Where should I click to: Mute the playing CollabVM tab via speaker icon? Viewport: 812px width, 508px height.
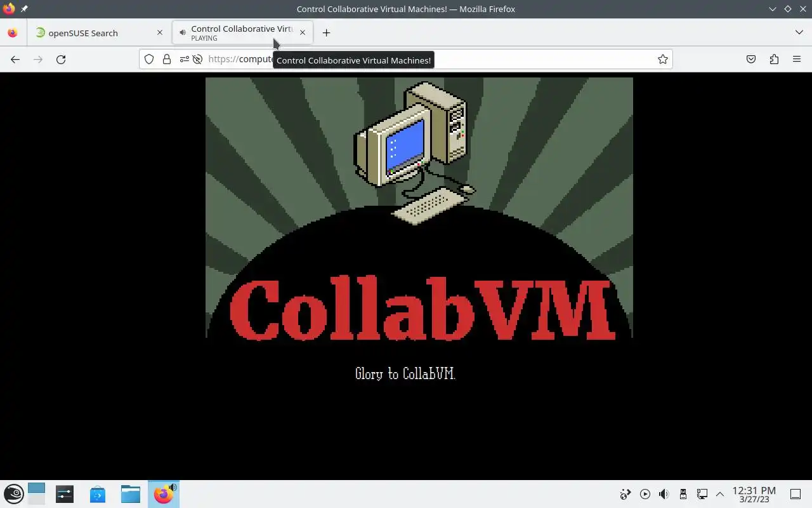coord(183,32)
